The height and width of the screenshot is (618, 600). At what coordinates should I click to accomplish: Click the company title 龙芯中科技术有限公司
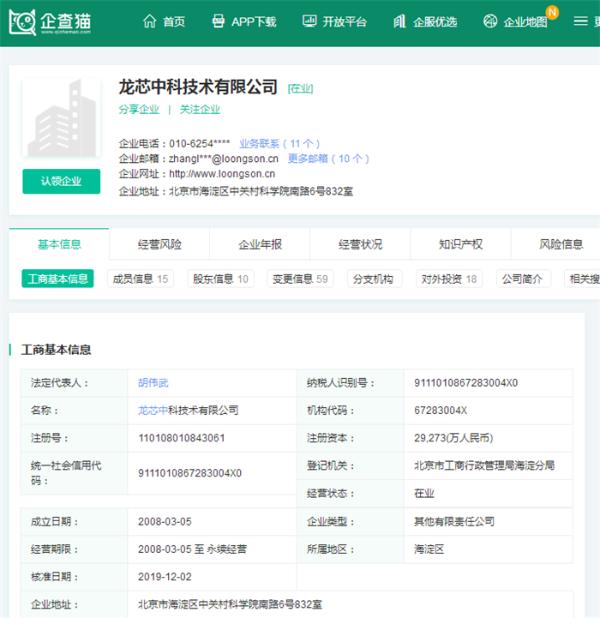(198, 87)
